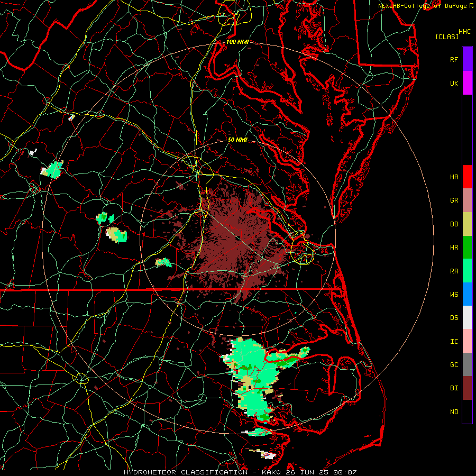Click the WS blue legend swatch

pyautogui.click(x=467, y=294)
